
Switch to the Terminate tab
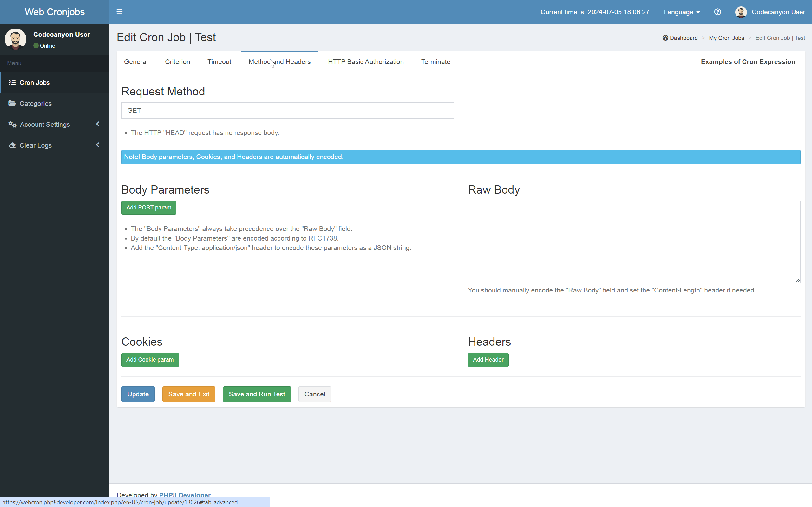point(435,62)
